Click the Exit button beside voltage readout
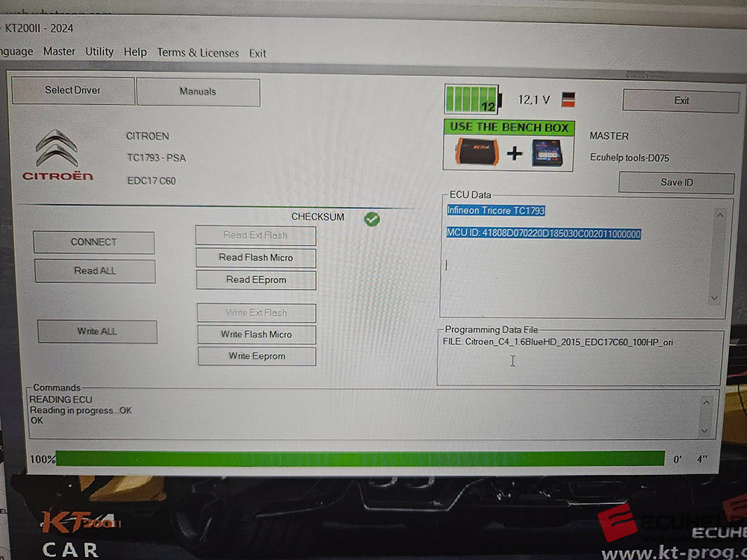This screenshot has width=747, height=560. [681, 101]
